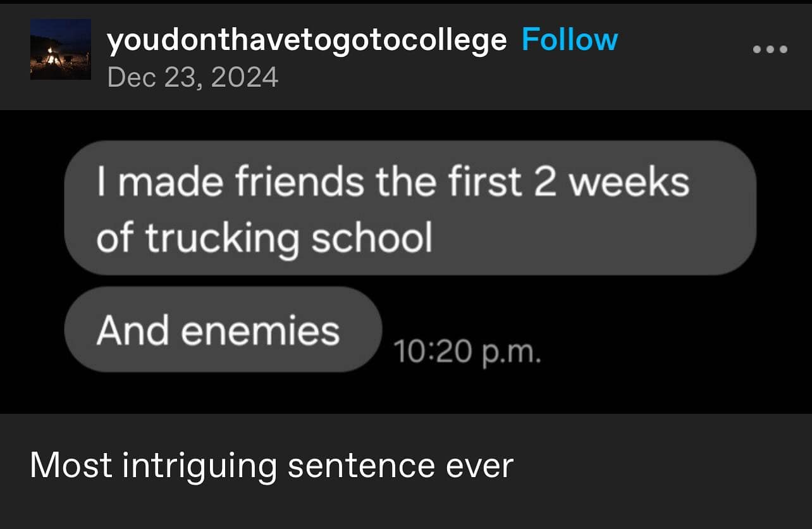Click "2 weeks" in the first message
812x529 pixels.
coord(615,182)
